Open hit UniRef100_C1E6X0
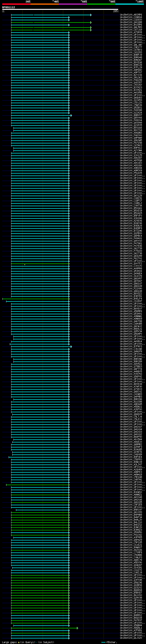This screenshot has width=146, height=644. tap(131, 20)
